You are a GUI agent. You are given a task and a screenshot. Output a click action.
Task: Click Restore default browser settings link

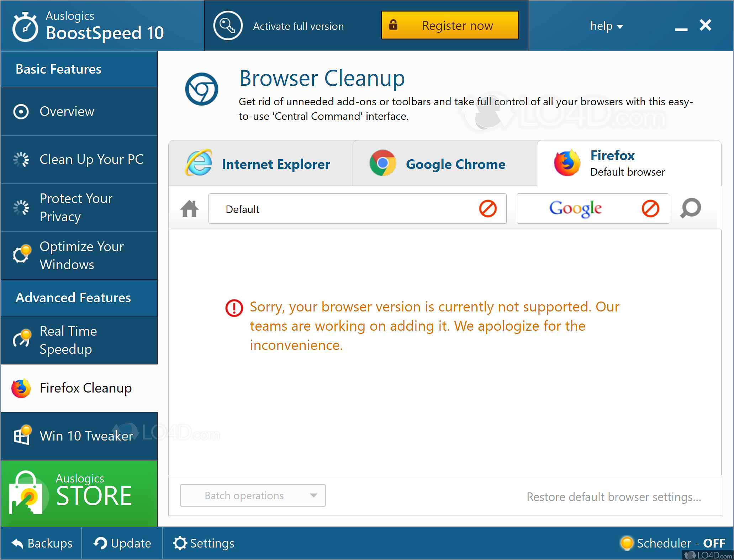(614, 497)
